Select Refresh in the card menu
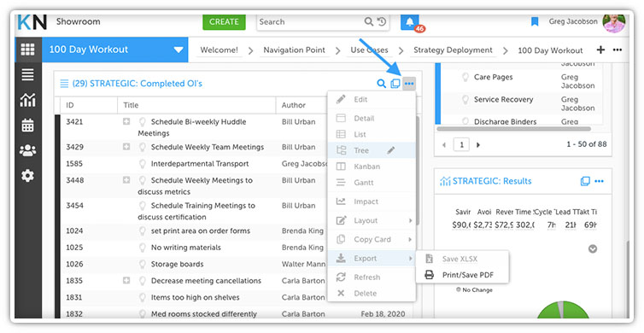 point(372,277)
